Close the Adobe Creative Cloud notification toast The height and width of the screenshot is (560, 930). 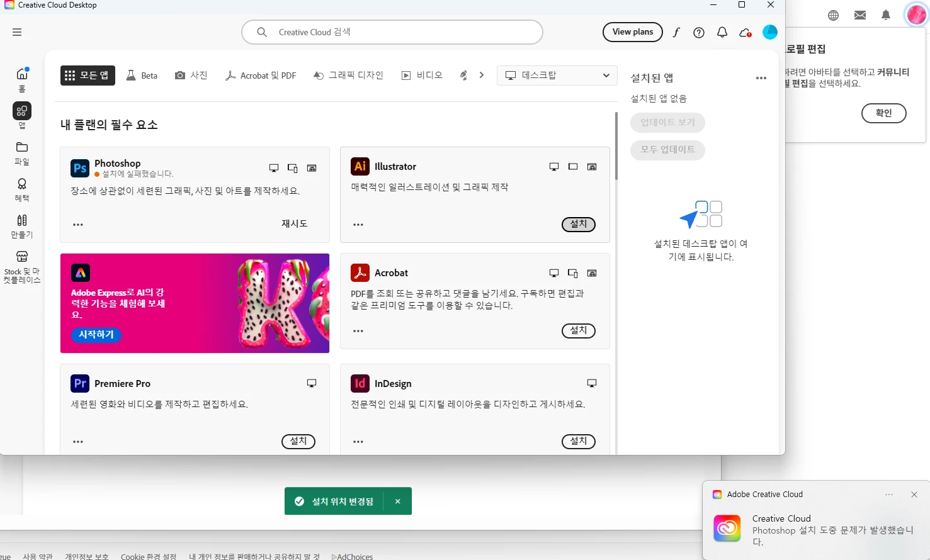point(914,495)
